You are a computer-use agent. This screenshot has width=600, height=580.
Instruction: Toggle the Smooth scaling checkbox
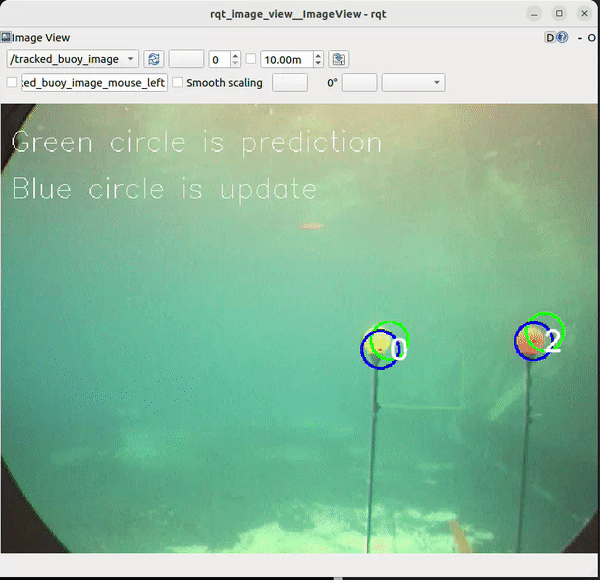tap(178, 82)
